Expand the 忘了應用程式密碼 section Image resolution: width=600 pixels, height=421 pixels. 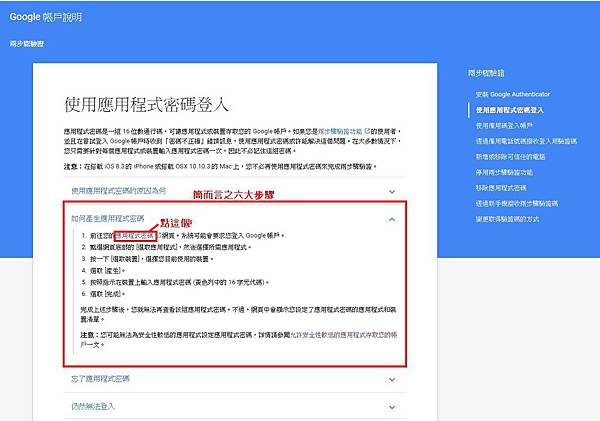(x=234, y=379)
